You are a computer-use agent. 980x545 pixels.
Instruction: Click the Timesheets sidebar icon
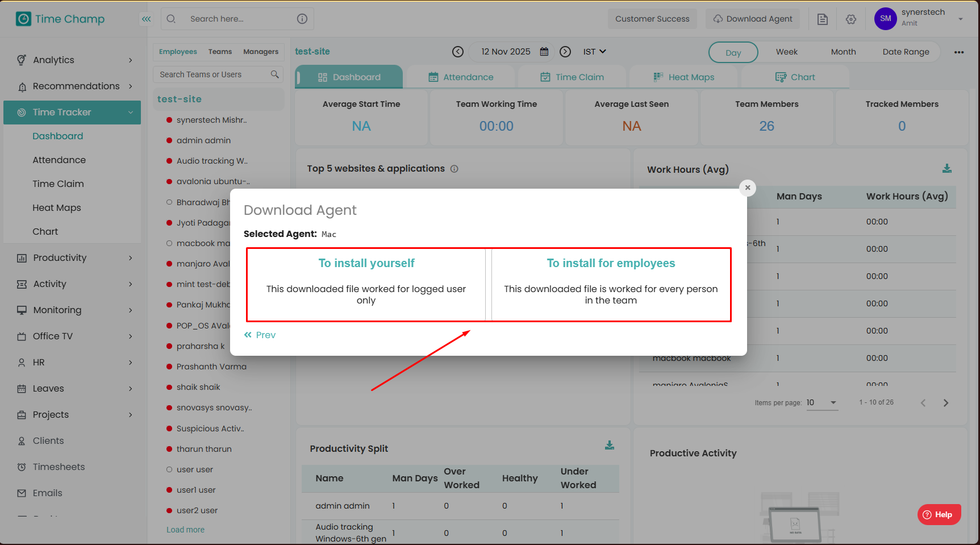[x=22, y=467]
